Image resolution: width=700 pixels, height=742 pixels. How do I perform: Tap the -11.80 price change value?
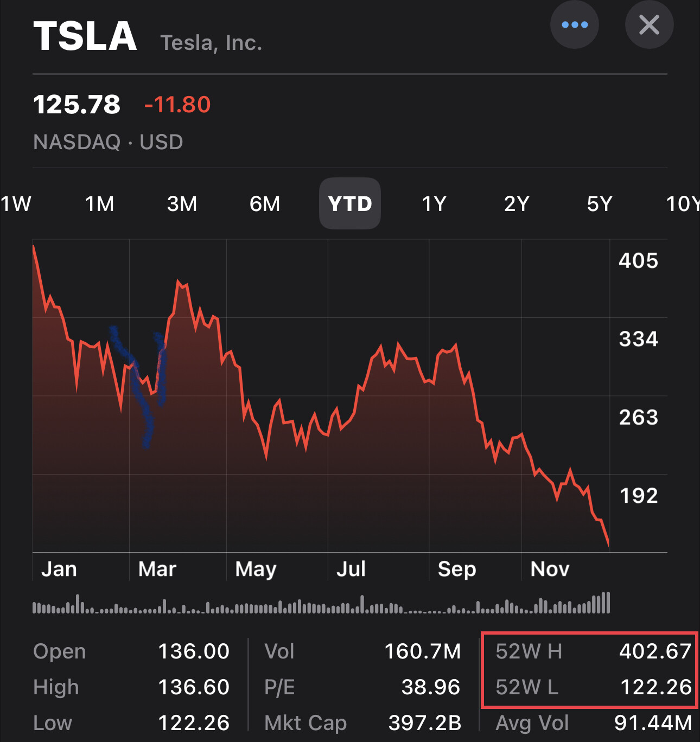click(177, 105)
